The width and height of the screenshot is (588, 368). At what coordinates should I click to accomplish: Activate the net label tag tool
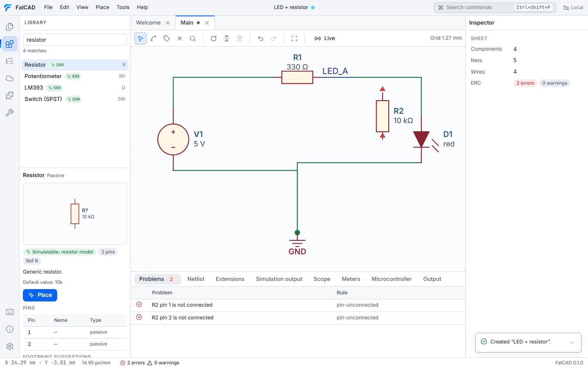click(x=167, y=38)
